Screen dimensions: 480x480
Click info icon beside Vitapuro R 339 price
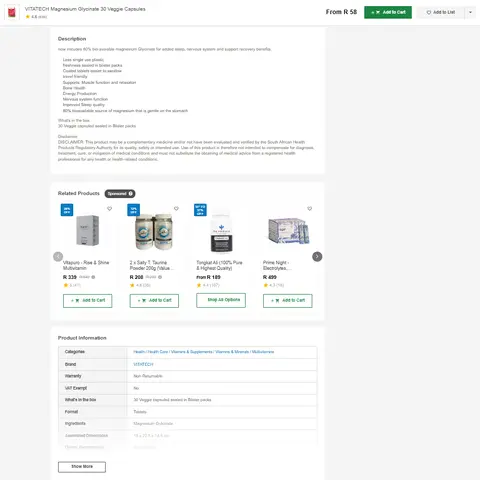[x=93, y=277]
